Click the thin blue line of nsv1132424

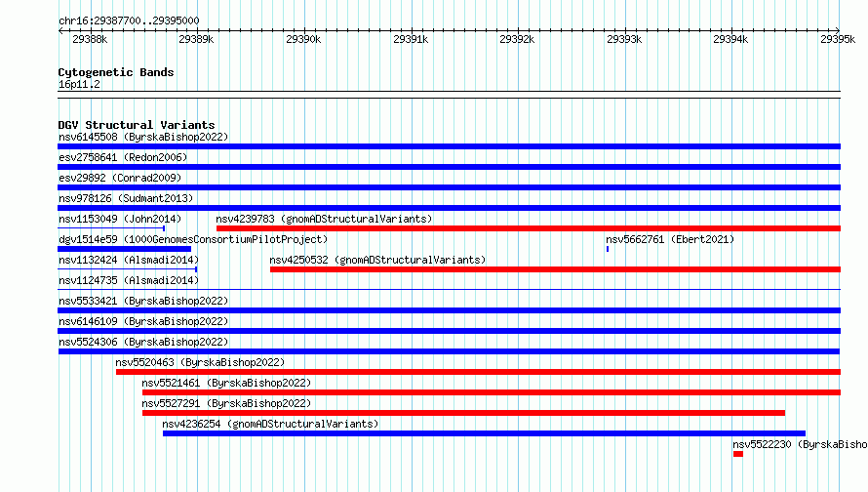128,269
